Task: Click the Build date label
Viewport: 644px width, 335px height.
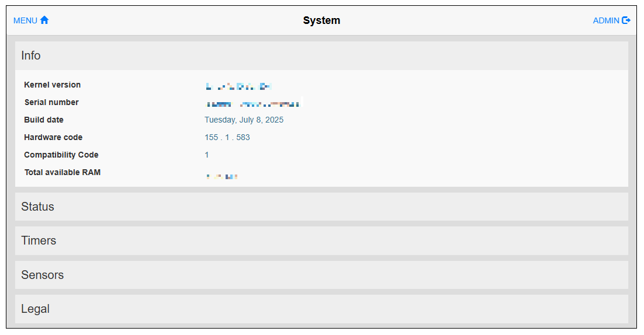Action: pyautogui.click(x=44, y=120)
